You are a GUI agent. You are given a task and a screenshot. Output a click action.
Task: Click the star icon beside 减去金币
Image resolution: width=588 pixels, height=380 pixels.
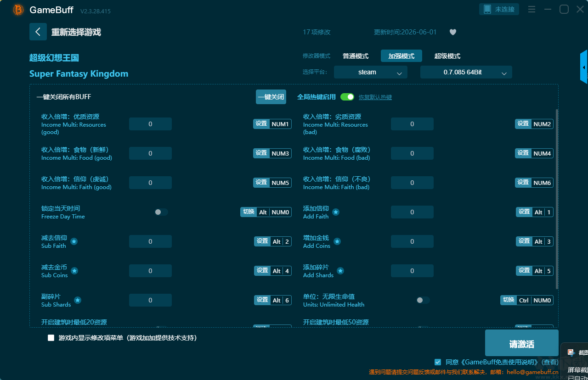[74, 271]
